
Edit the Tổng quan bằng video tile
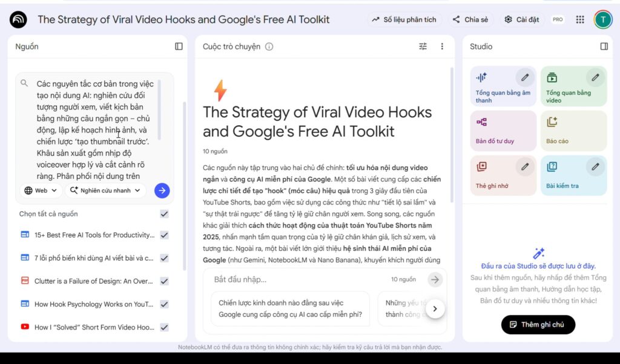(x=596, y=77)
